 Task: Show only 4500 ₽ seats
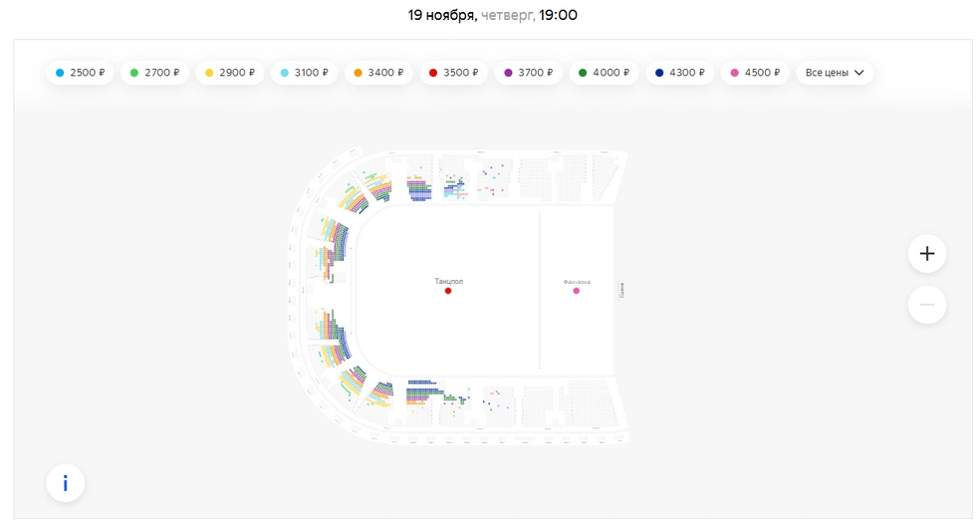pos(755,73)
